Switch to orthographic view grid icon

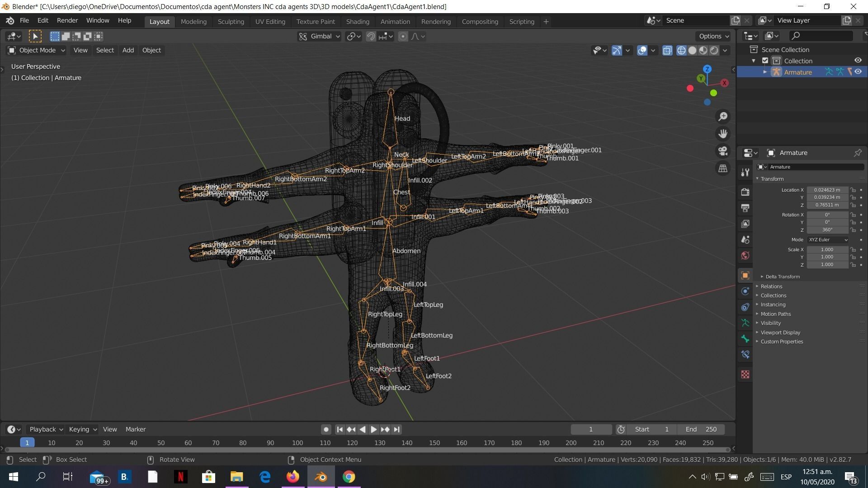723,169
